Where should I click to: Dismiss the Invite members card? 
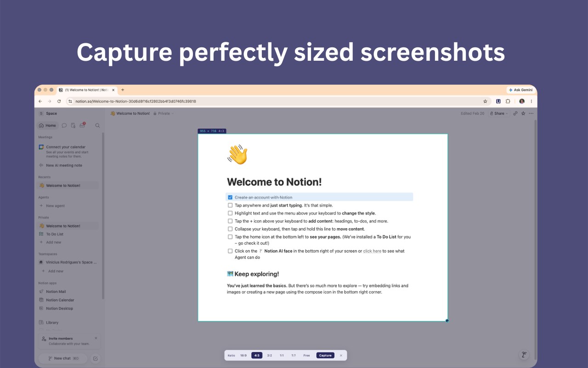(x=96, y=338)
